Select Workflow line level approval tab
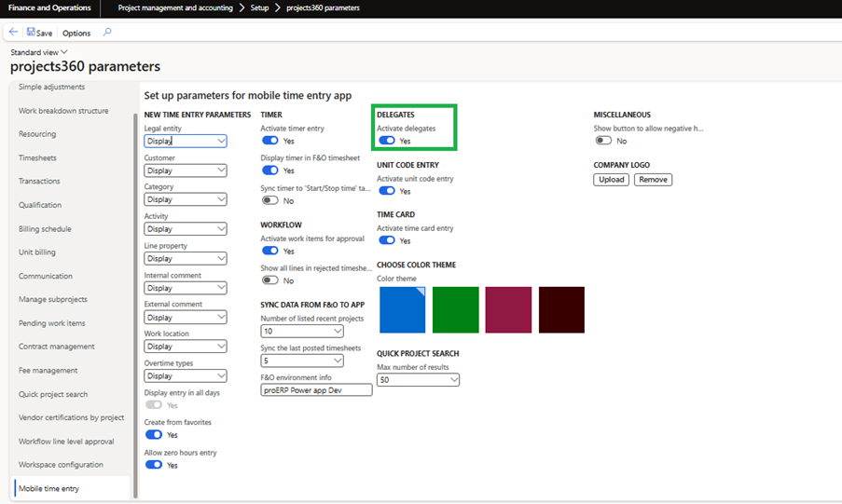842x504 pixels. pos(66,442)
